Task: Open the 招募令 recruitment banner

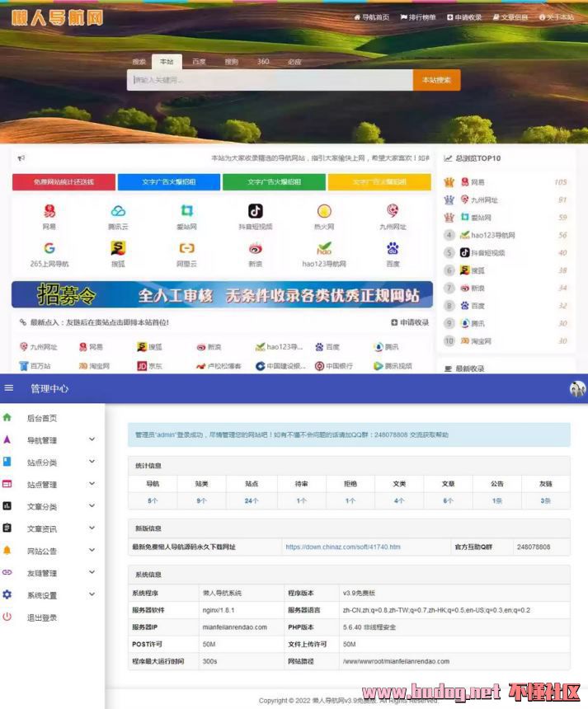Action: [222, 294]
